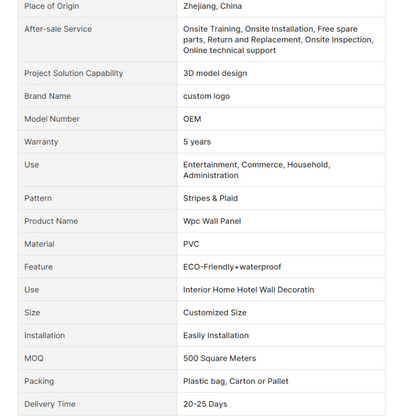
Task: Click the Model Number OEM value
Action: [192, 119]
